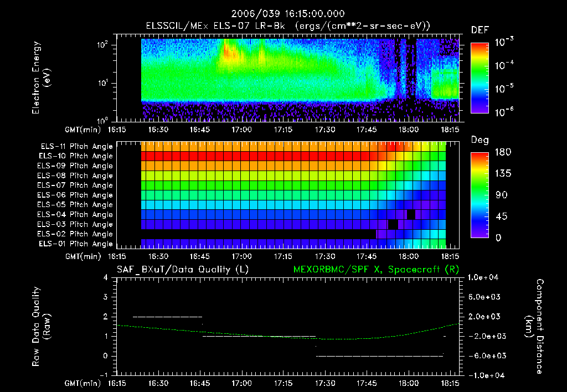This screenshot has height=392, width=567.
Task: Select the SAF_BXuT/Data Quality (L) title
Action: pyautogui.click(x=183, y=270)
